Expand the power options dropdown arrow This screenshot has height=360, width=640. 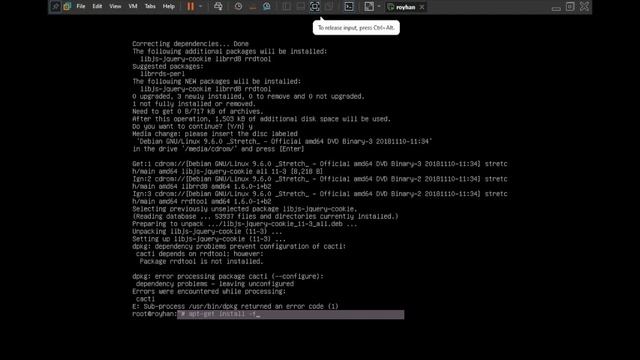[x=200, y=7]
